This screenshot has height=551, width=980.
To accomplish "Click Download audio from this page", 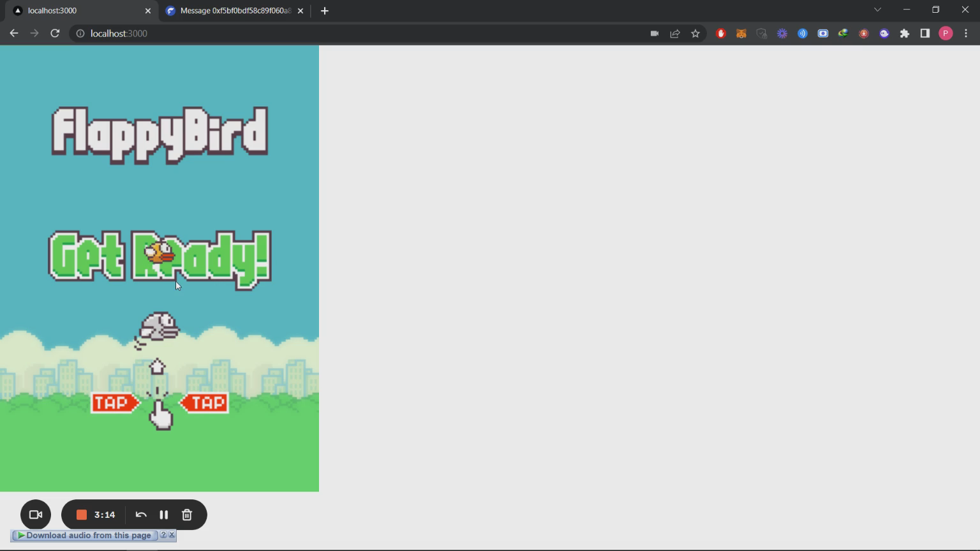I will [x=84, y=536].
